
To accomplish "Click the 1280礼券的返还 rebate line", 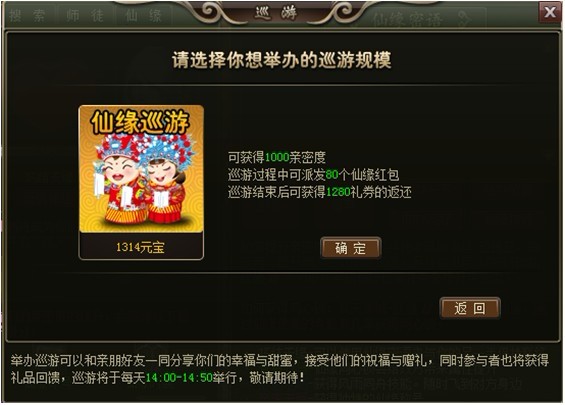I will coord(320,192).
